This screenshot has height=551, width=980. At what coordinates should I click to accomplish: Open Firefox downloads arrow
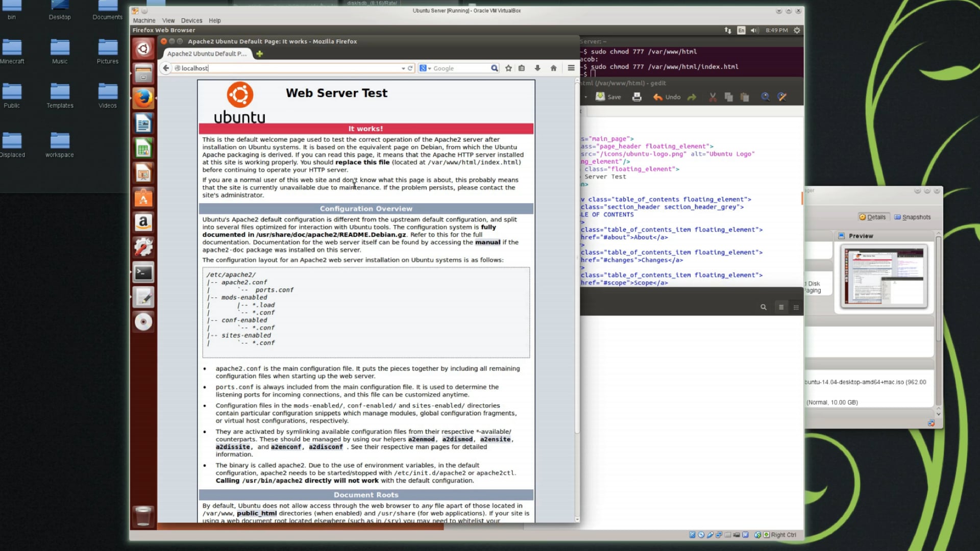coord(537,68)
